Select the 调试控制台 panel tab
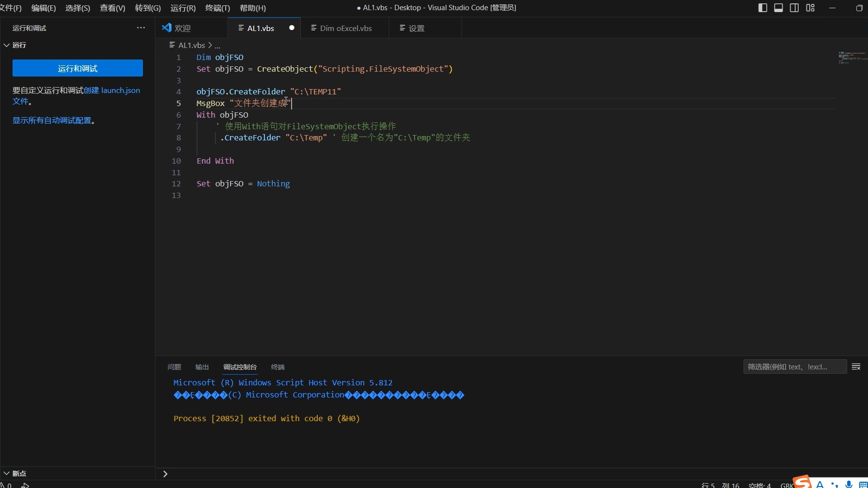The width and height of the screenshot is (868, 488). (x=240, y=367)
